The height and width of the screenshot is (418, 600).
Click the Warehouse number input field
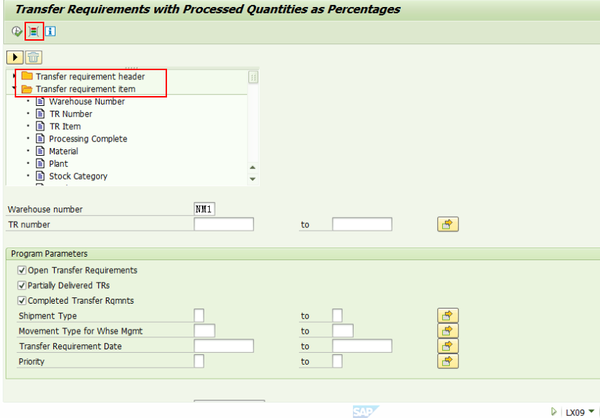click(204, 209)
